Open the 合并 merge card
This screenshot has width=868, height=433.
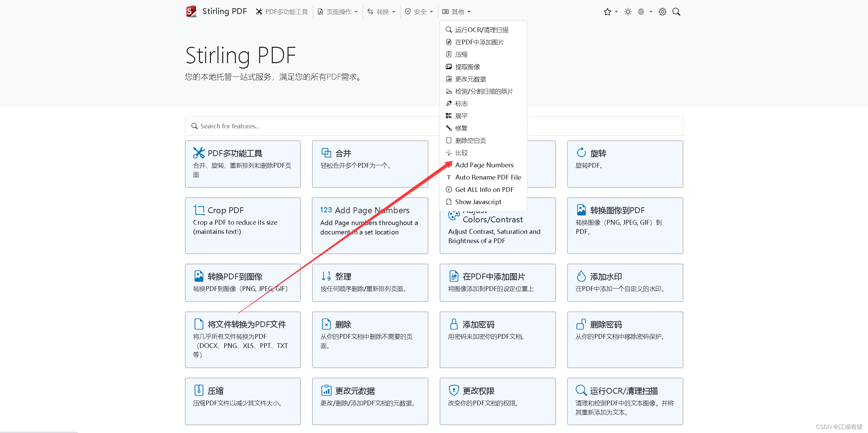370,164
